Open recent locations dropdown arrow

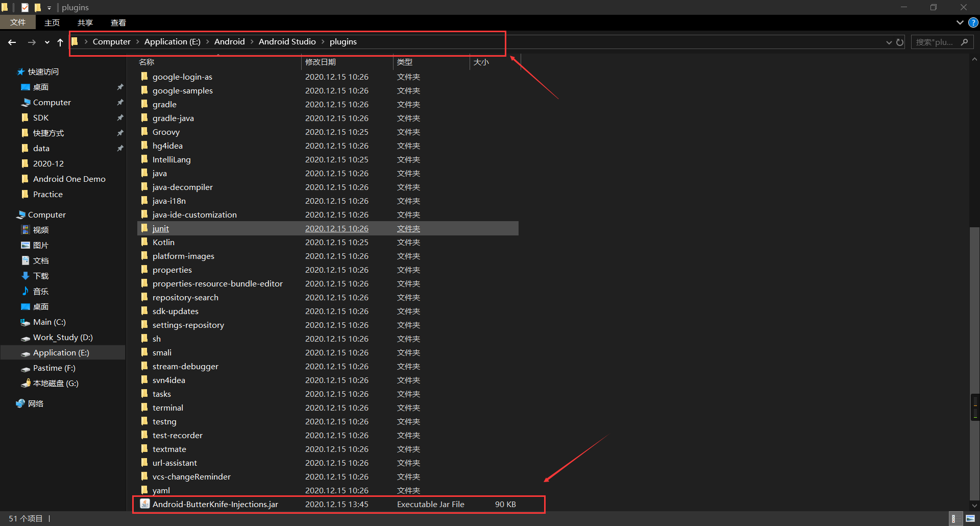pyautogui.click(x=47, y=42)
